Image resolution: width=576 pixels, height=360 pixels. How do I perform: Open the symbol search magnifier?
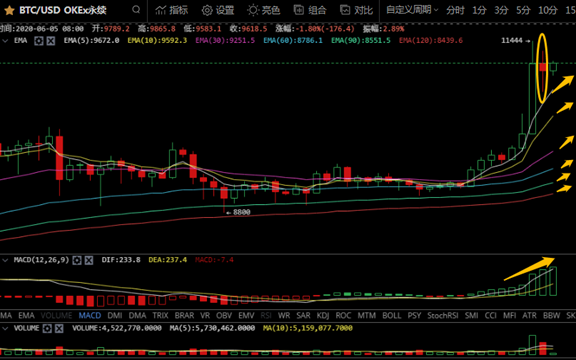136,10
